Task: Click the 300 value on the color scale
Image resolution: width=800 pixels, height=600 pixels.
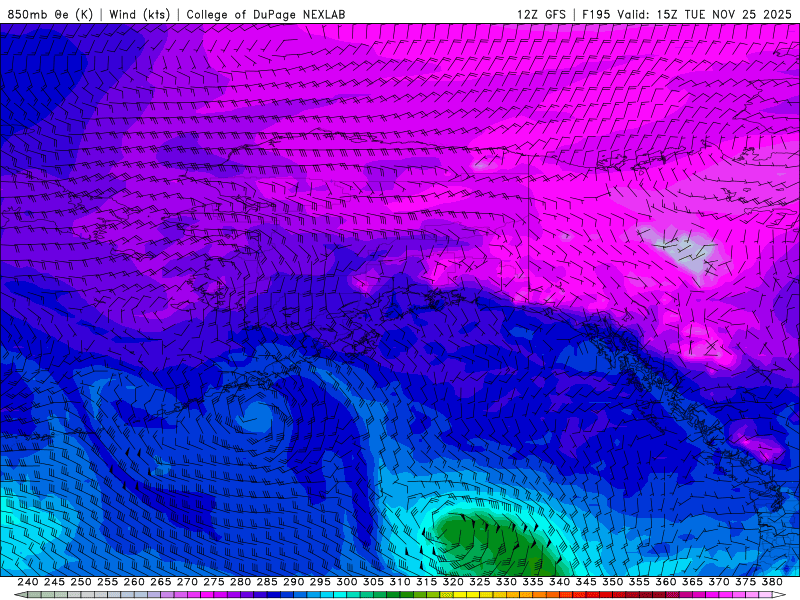Action: tap(346, 582)
